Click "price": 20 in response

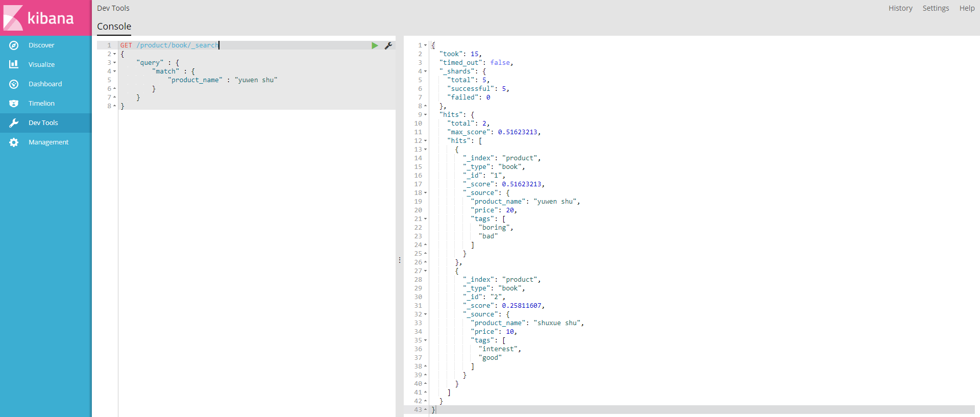[494, 210]
